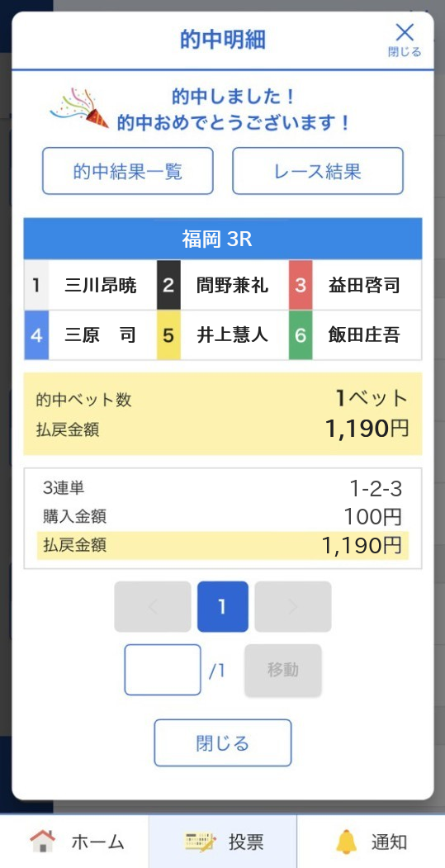Go to previous page with left chevron
This screenshot has width=445, height=868.
(x=153, y=607)
